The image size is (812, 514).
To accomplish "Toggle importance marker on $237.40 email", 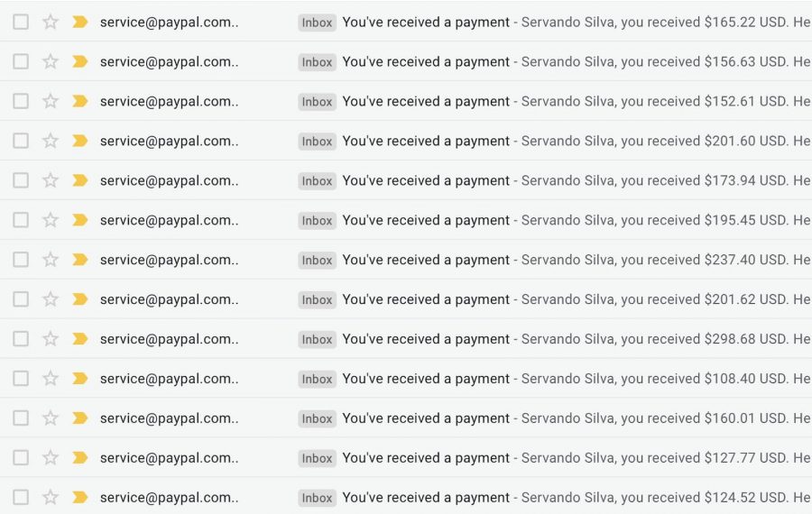I will [x=79, y=260].
